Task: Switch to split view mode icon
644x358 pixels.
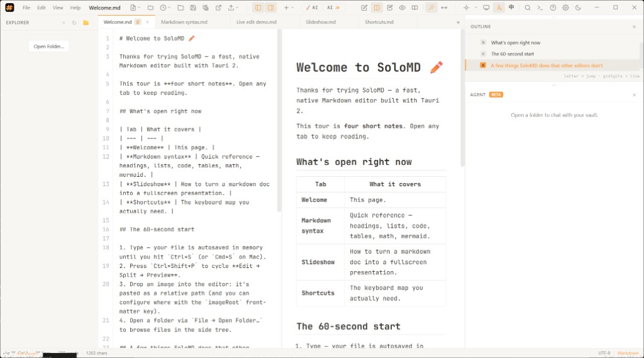Action: (377, 8)
